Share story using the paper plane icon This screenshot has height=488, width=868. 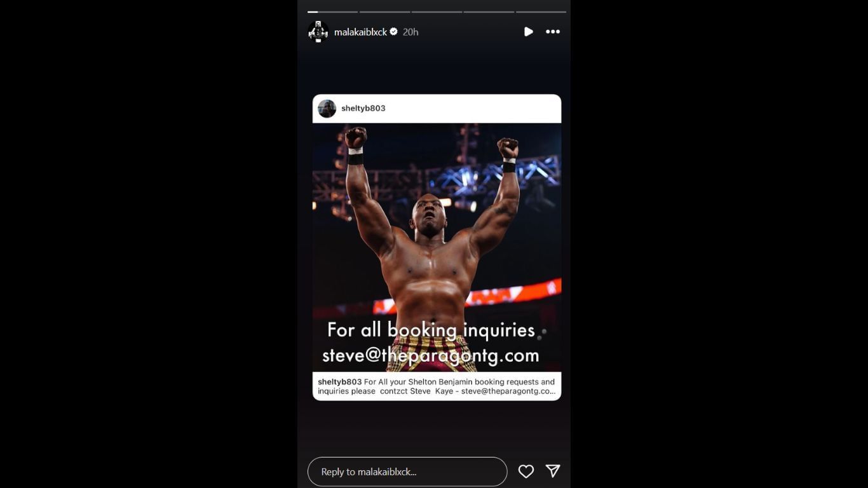(553, 471)
